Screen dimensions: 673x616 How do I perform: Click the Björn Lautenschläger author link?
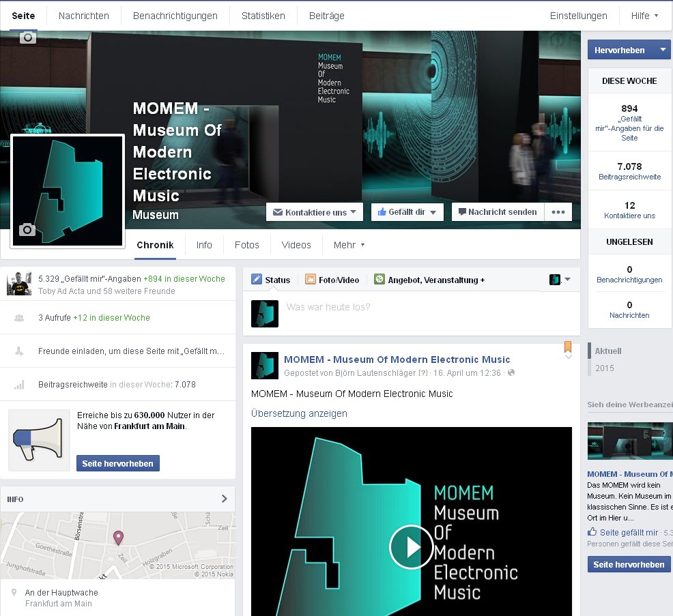(x=375, y=372)
